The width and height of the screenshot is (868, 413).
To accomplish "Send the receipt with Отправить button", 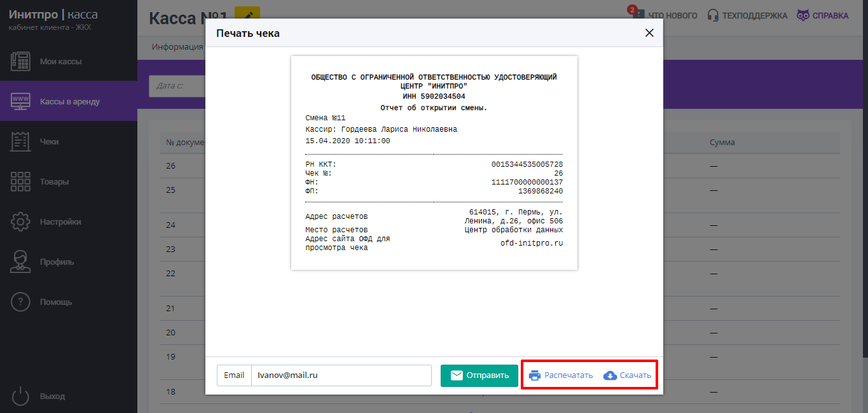I will tap(479, 375).
